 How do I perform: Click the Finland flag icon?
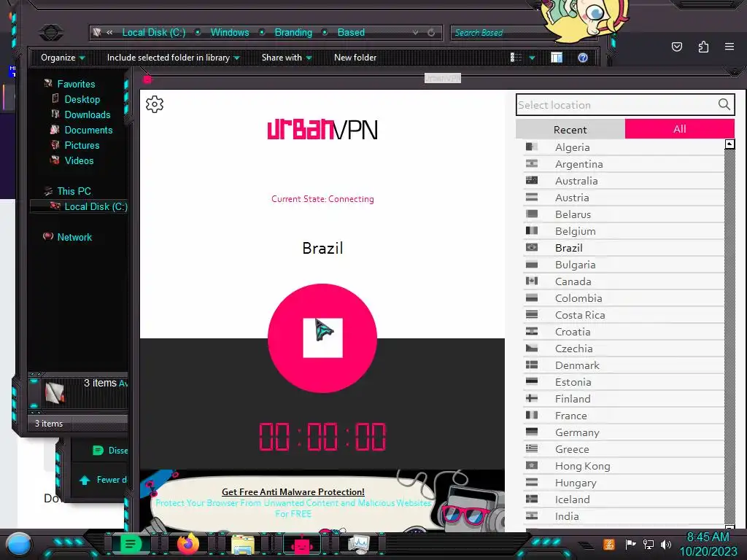tap(532, 398)
